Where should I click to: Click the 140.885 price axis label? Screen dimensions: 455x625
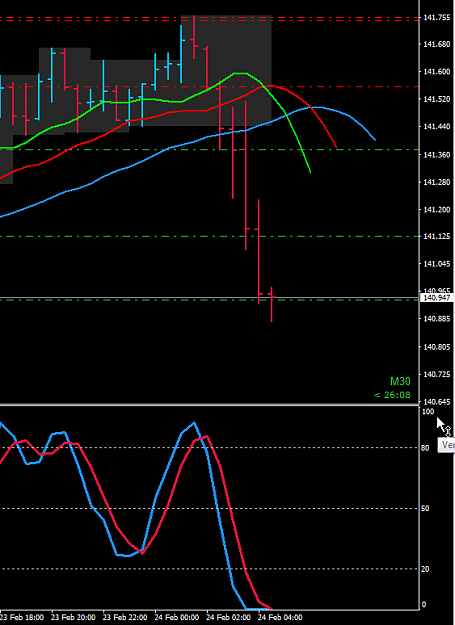point(437,319)
